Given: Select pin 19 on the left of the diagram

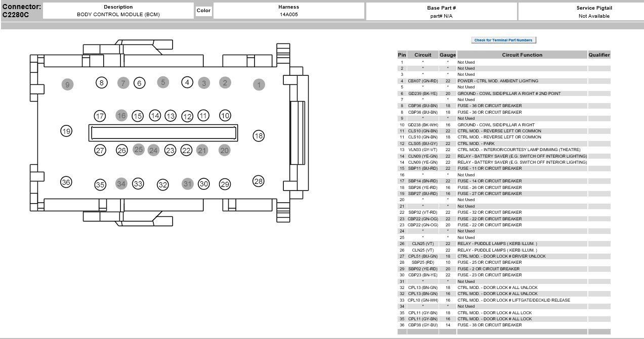Looking at the screenshot, I should 65,130.
